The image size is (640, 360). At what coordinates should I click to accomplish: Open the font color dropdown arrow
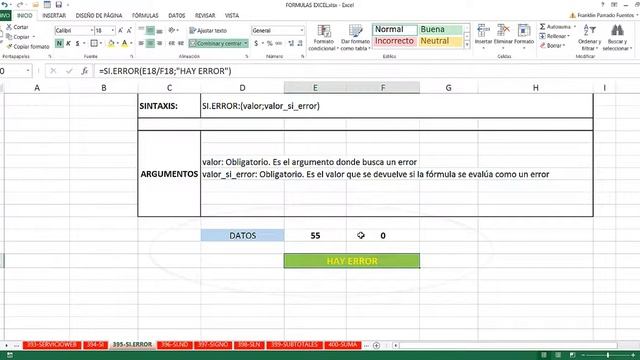pyautogui.click(x=131, y=43)
